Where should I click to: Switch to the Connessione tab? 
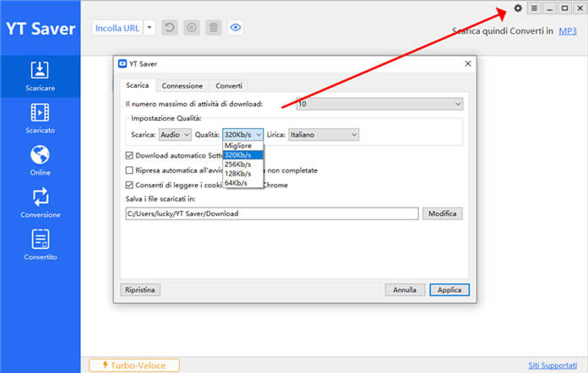(182, 86)
